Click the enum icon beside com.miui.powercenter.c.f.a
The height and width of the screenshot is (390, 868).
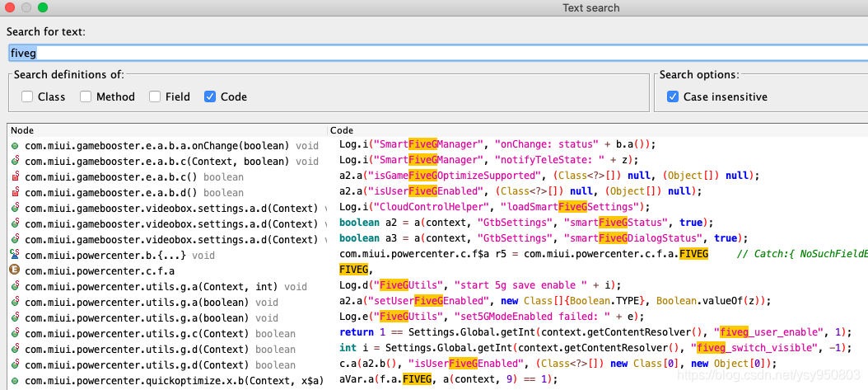click(15, 271)
